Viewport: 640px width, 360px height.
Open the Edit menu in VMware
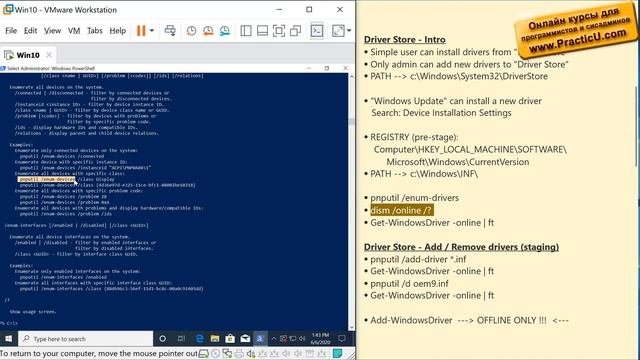[x=30, y=31]
